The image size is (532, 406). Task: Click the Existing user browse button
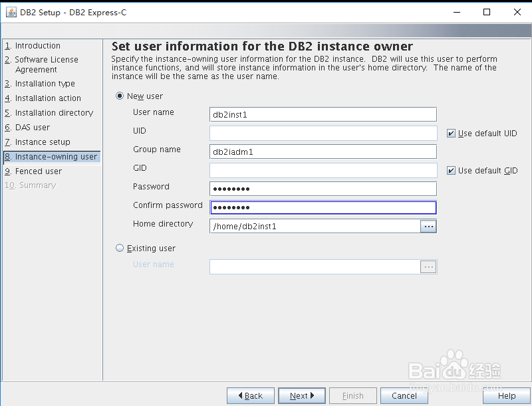tap(428, 267)
